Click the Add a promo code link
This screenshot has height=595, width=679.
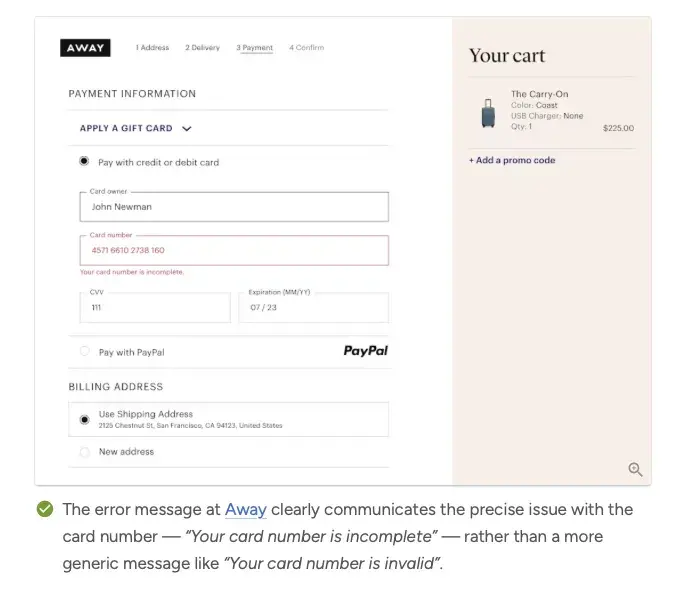coord(512,161)
